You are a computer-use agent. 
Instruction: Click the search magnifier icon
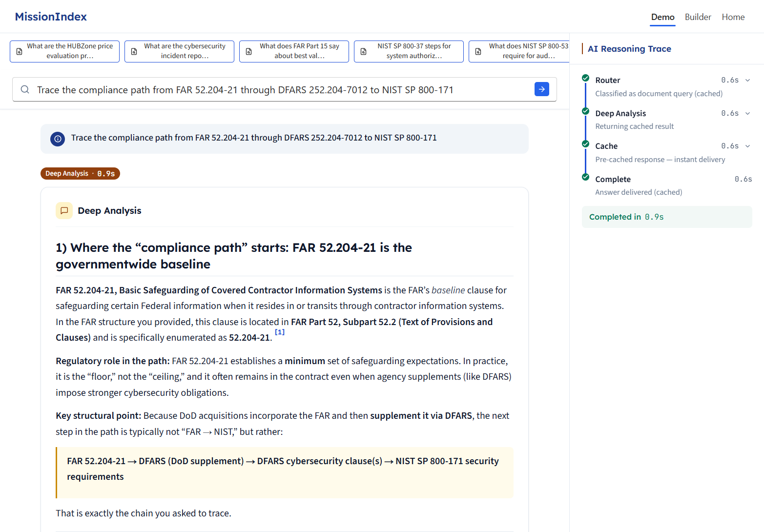pyautogui.click(x=25, y=89)
